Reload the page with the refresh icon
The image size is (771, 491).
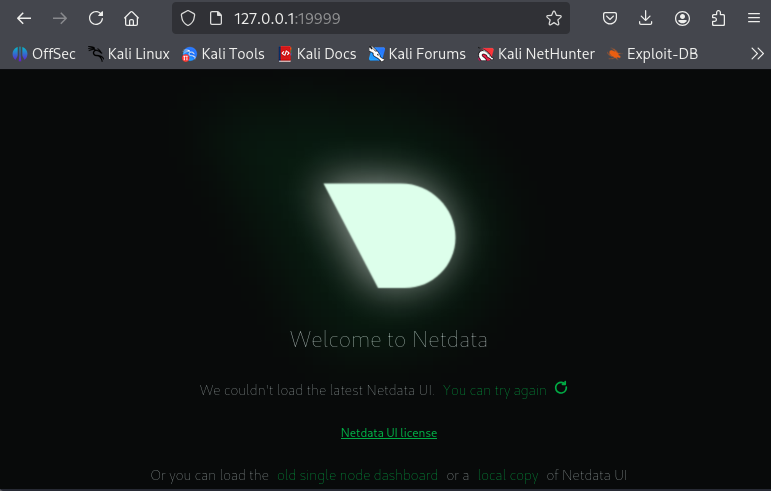coord(96,18)
